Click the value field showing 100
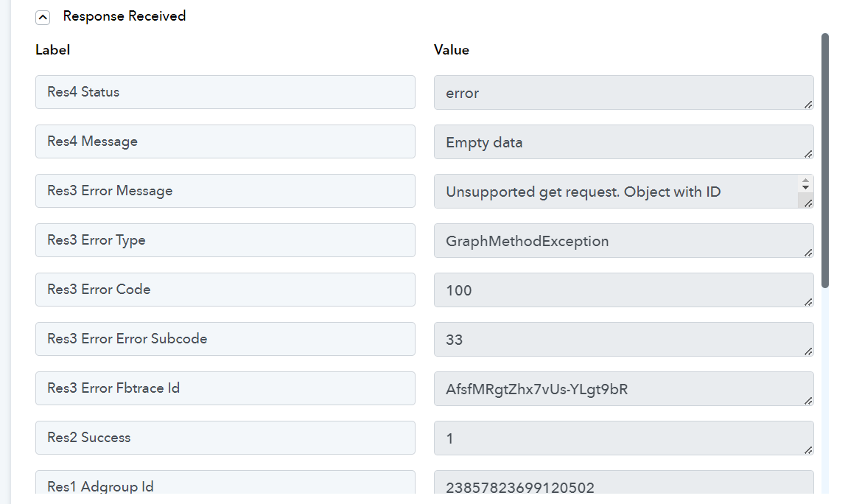Screen dimensions: 848x504 tap(623, 290)
